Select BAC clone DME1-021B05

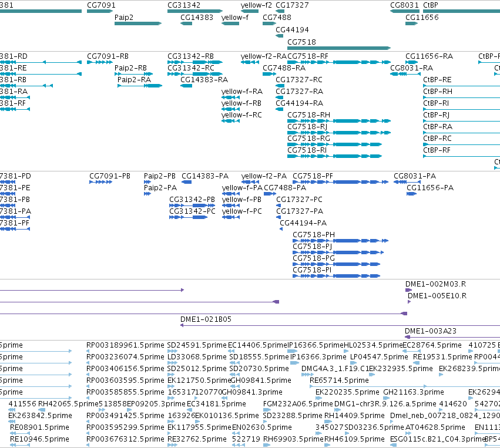coord(340,325)
